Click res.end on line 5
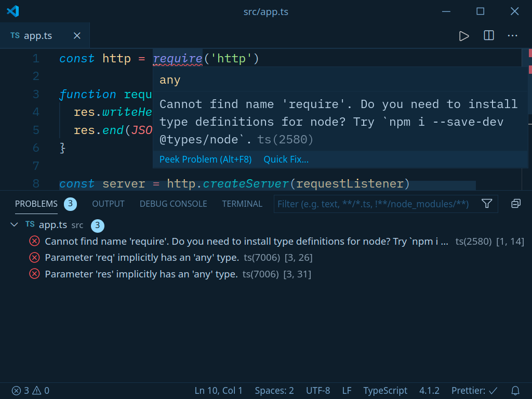The width and height of the screenshot is (532, 399). tap(99, 130)
